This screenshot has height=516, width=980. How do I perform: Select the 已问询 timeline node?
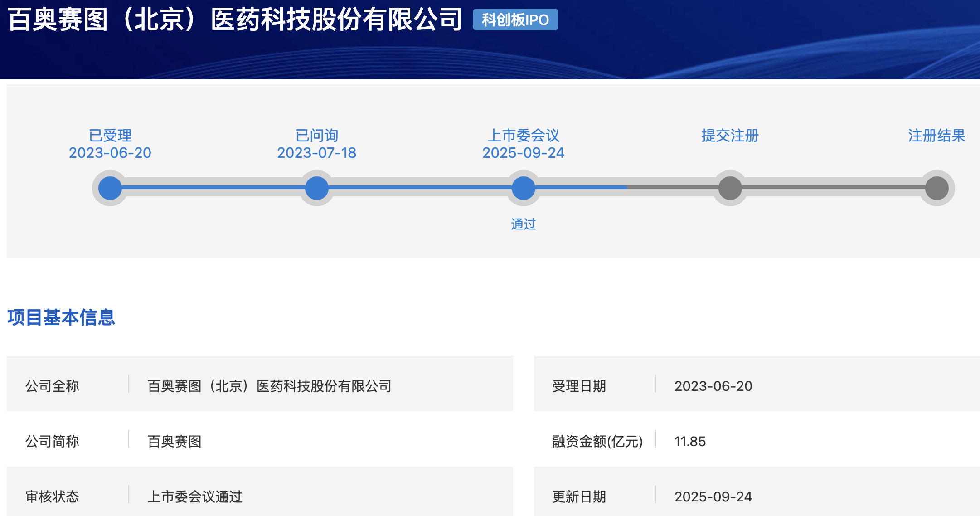coord(316,188)
